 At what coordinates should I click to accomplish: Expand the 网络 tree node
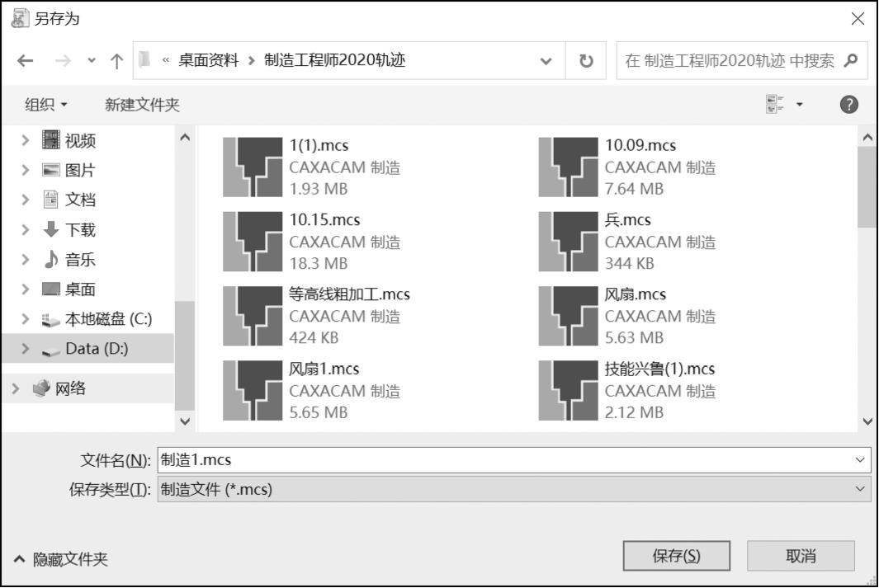[x=15, y=388]
